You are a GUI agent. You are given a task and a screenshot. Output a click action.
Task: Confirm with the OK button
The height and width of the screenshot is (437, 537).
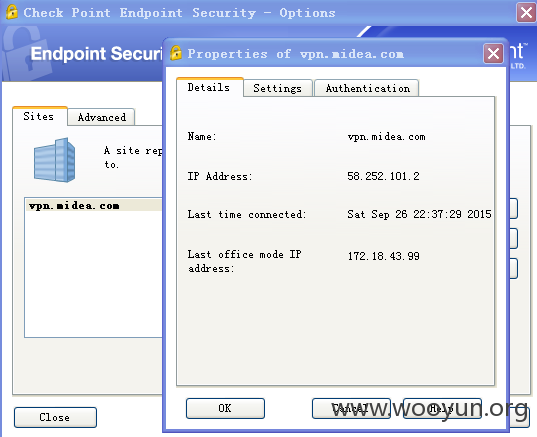225,408
